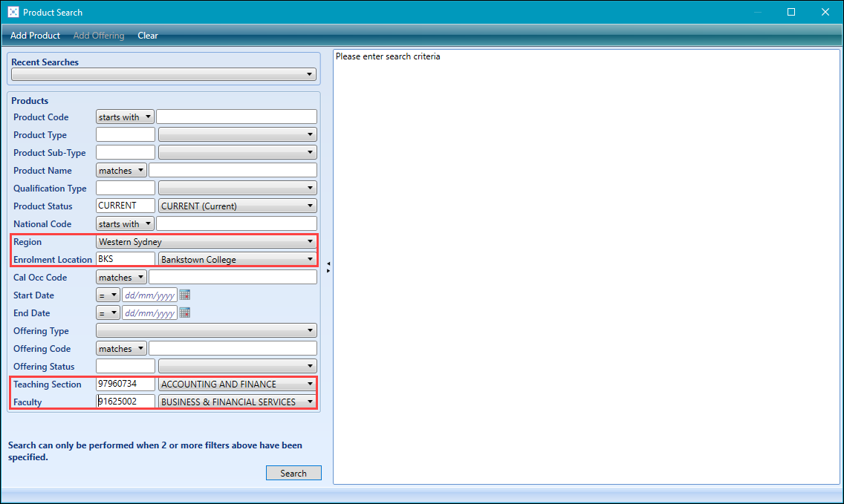This screenshot has width=844, height=504.
Task: Click the Qualification Type code field
Action: [x=126, y=188]
